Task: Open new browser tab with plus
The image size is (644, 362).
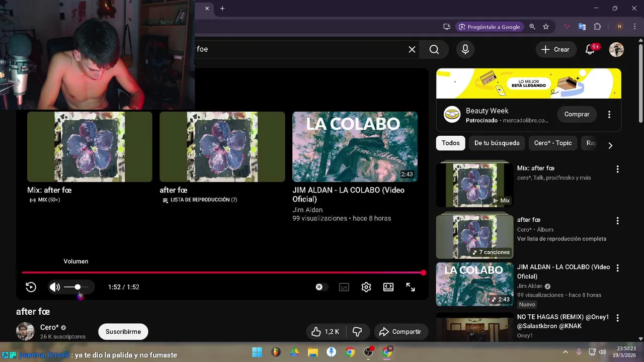Action: (222, 8)
